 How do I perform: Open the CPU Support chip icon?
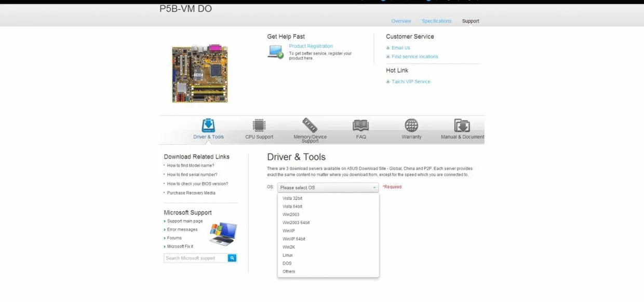click(259, 126)
